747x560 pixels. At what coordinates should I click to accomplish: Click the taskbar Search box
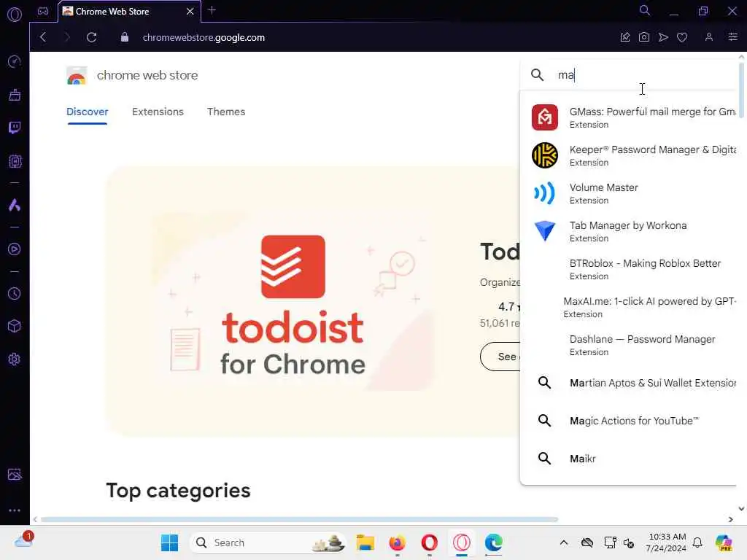tap(268, 542)
